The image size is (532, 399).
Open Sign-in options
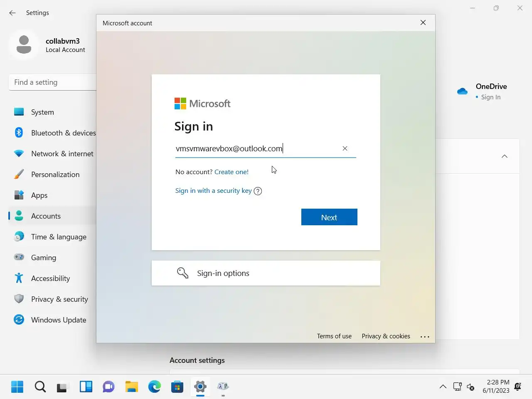(266, 273)
